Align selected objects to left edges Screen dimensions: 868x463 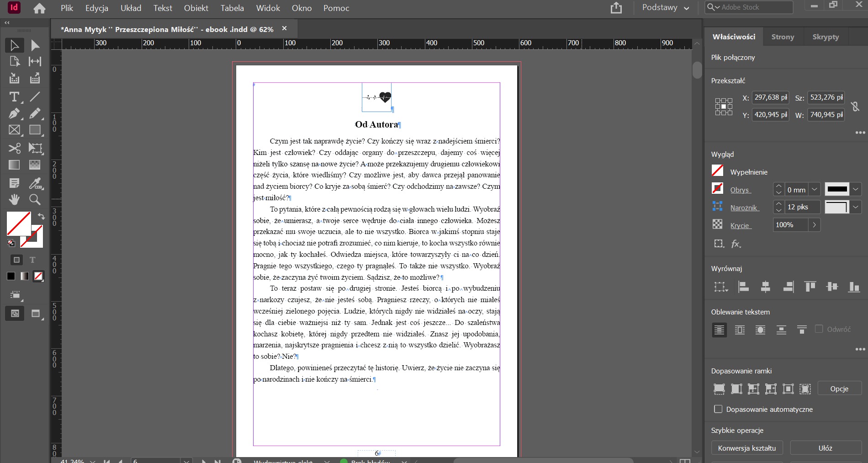743,287
